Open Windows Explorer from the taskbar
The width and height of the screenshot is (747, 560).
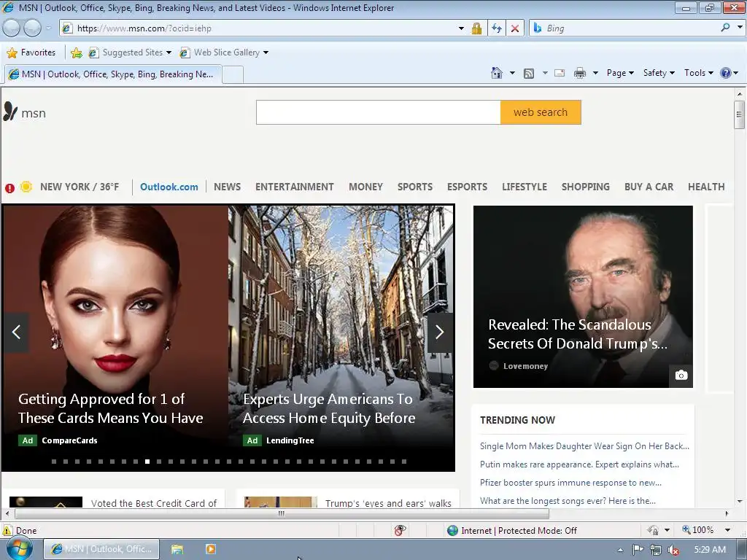177,549
